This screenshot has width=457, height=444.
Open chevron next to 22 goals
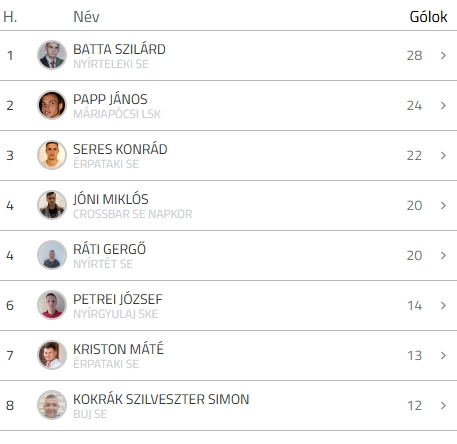point(443,155)
